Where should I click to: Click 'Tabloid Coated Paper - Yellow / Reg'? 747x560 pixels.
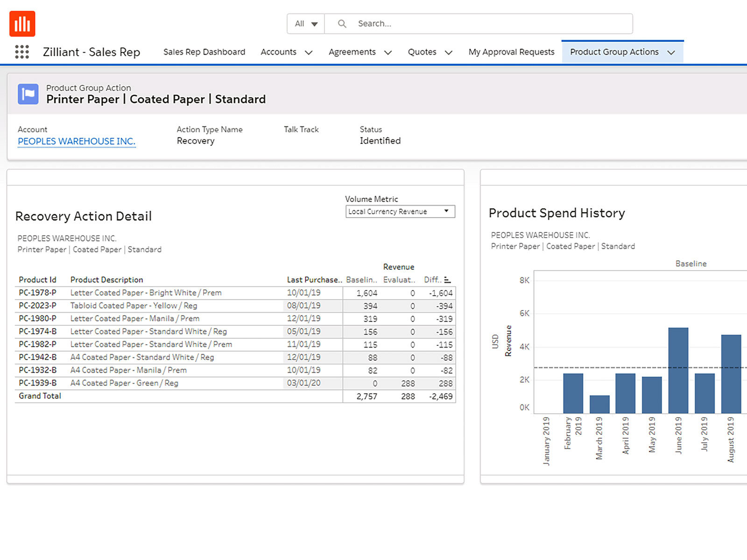point(134,306)
